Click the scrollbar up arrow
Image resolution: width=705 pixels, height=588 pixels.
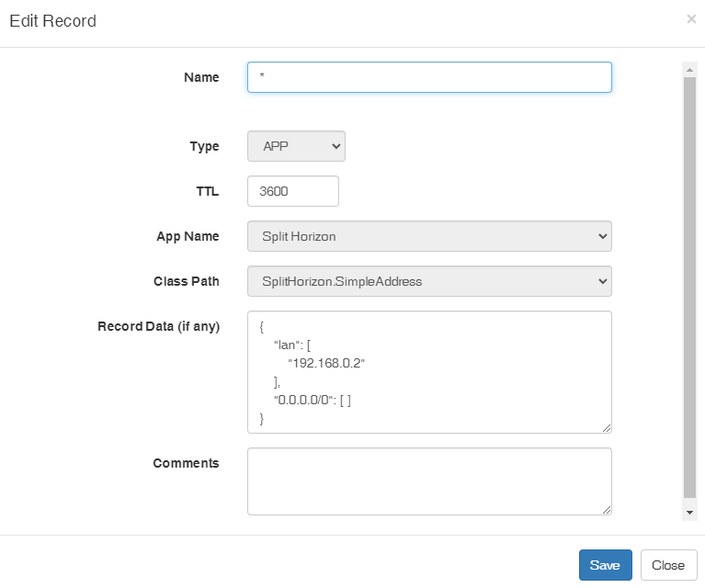689,70
